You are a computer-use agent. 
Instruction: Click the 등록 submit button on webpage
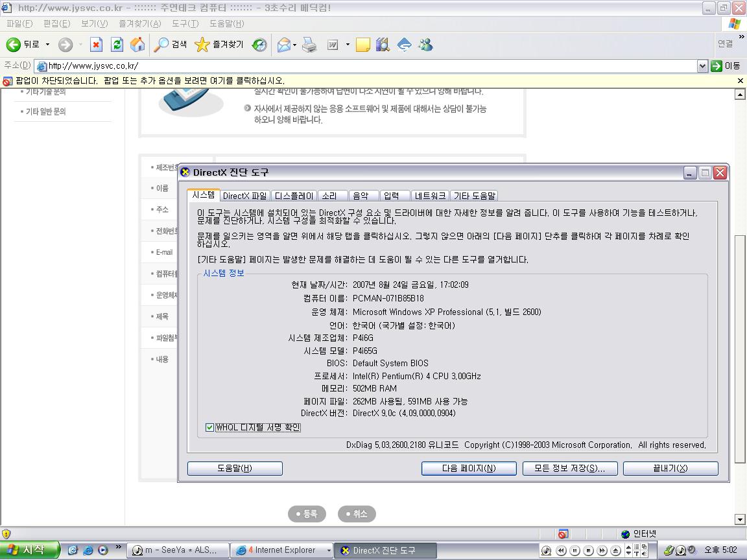(307, 514)
